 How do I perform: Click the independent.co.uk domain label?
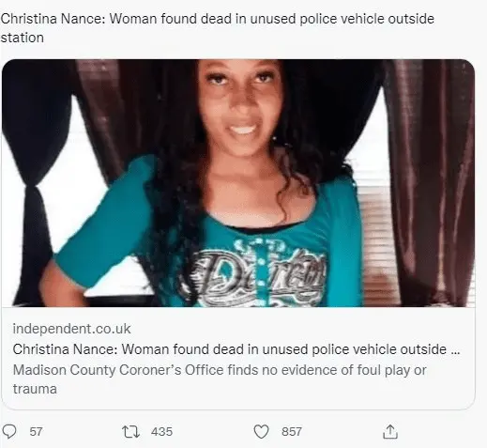(x=71, y=329)
